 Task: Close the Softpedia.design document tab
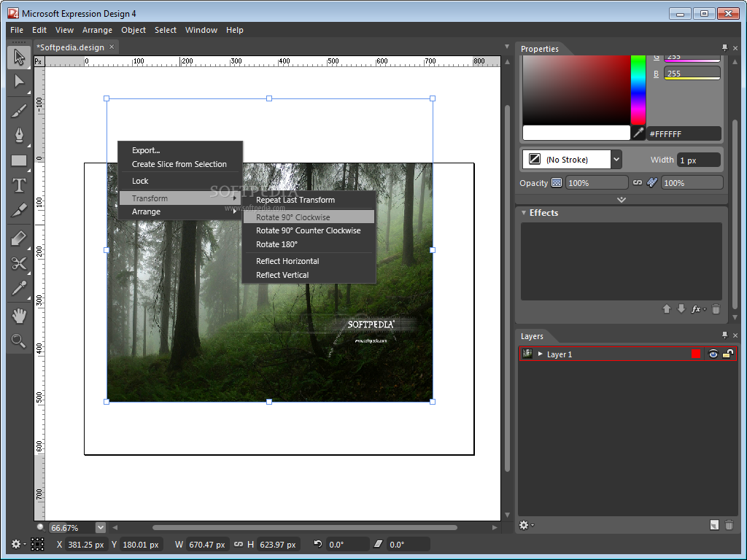pos(112,47)
